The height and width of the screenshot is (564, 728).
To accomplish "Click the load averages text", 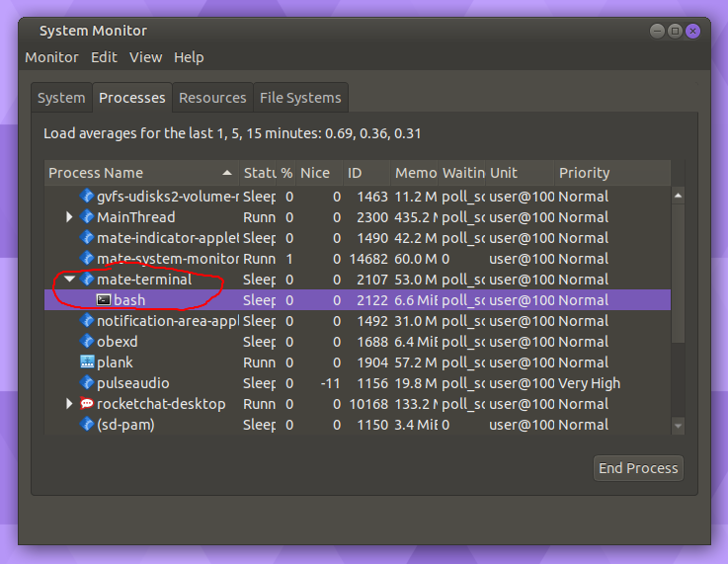I will point(232,133).
